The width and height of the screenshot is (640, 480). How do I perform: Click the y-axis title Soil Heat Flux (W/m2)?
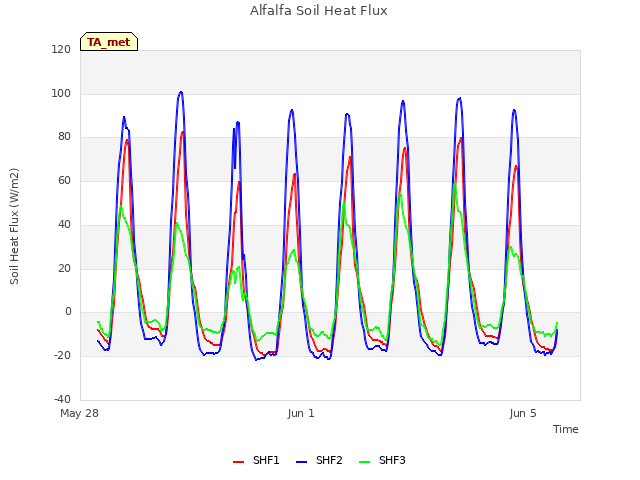click(14, 226)
